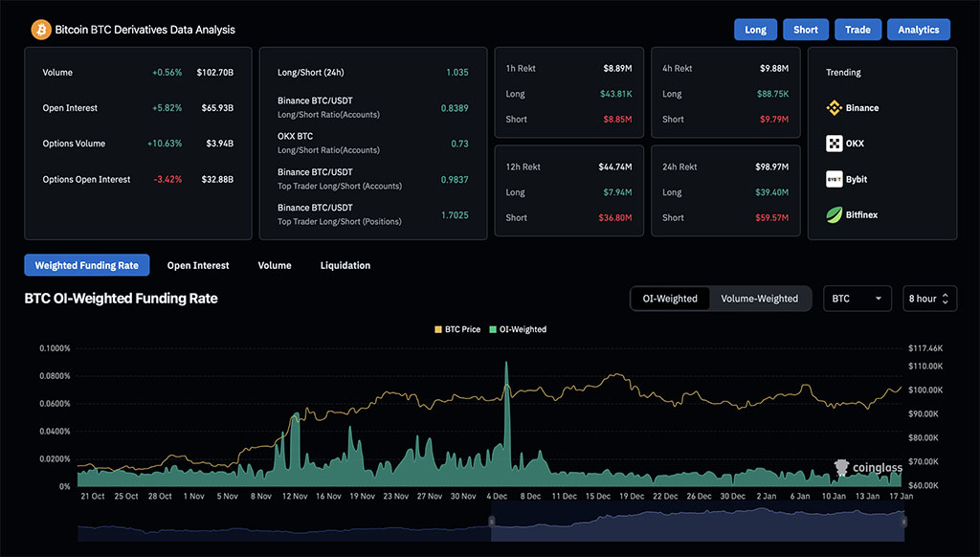Toggle the OI-Weighted legend series

tap(516, 329)
